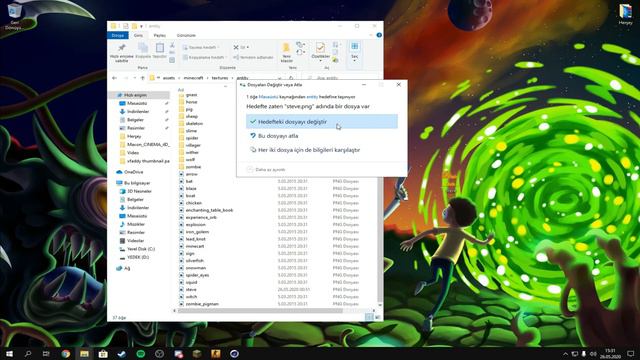Expand 'Daha az ayrıntı' details toggle
The width and height of the screenshot is (640, 360).
pos(266,169)
